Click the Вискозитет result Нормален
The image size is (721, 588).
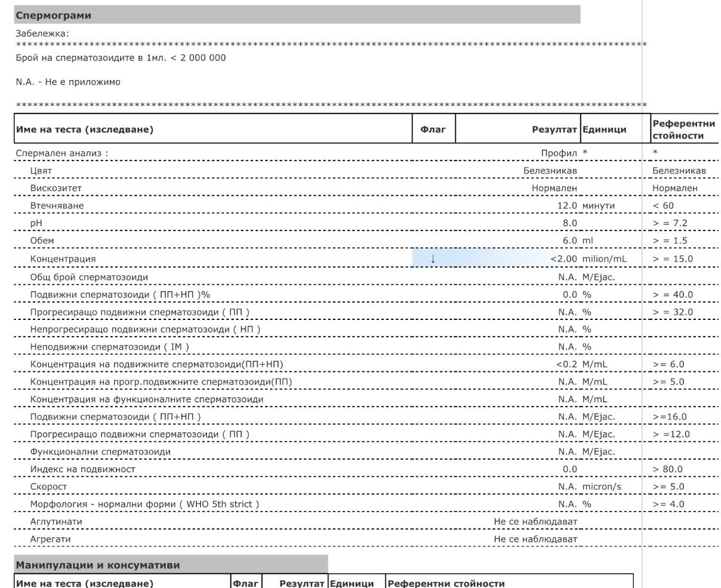tap(554, 188)
